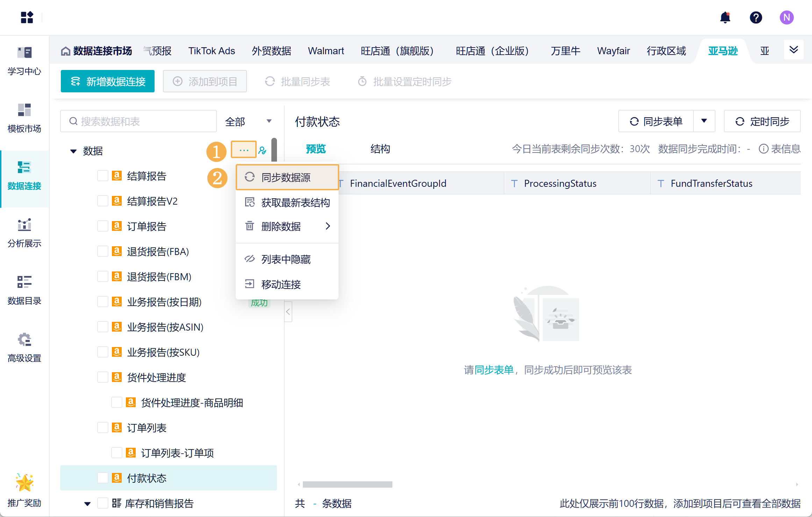The image size is (812, 517).
Task: Expand the 删除数据 submenu
Action: tap(287, 226)
